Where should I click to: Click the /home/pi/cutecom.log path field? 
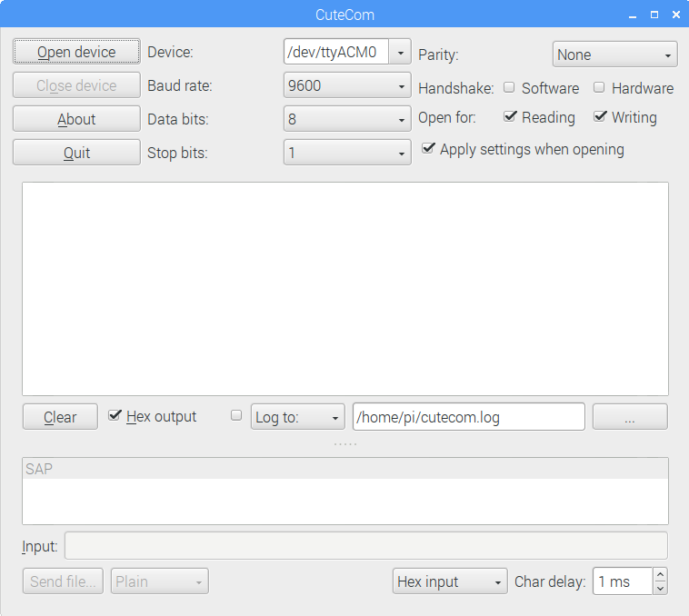[469, 417]
